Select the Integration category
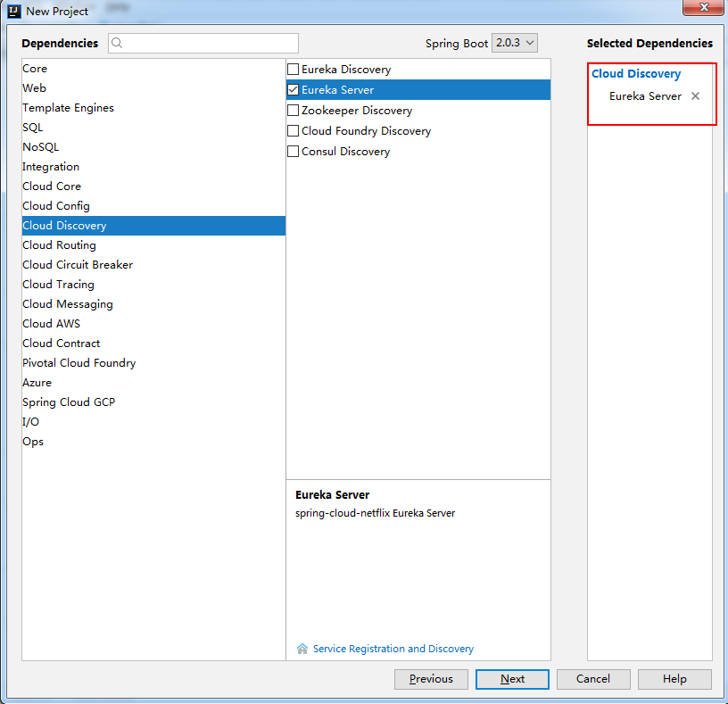The height and width of the screenshot is (704, 728). coord(153,167)
